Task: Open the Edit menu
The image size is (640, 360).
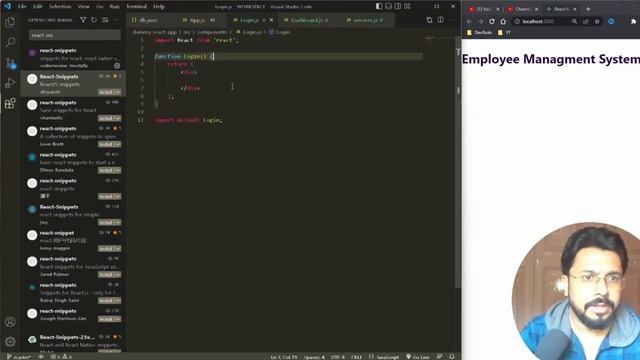Action: point(38,6)
